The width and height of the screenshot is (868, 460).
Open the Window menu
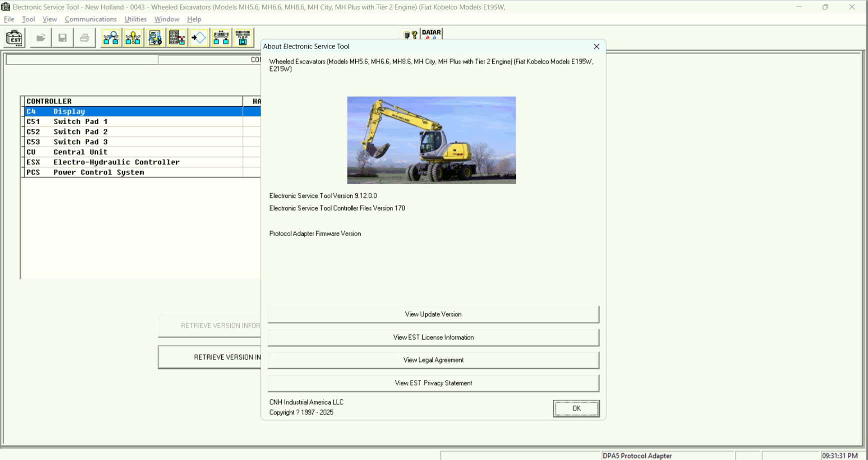pos(167,19)
